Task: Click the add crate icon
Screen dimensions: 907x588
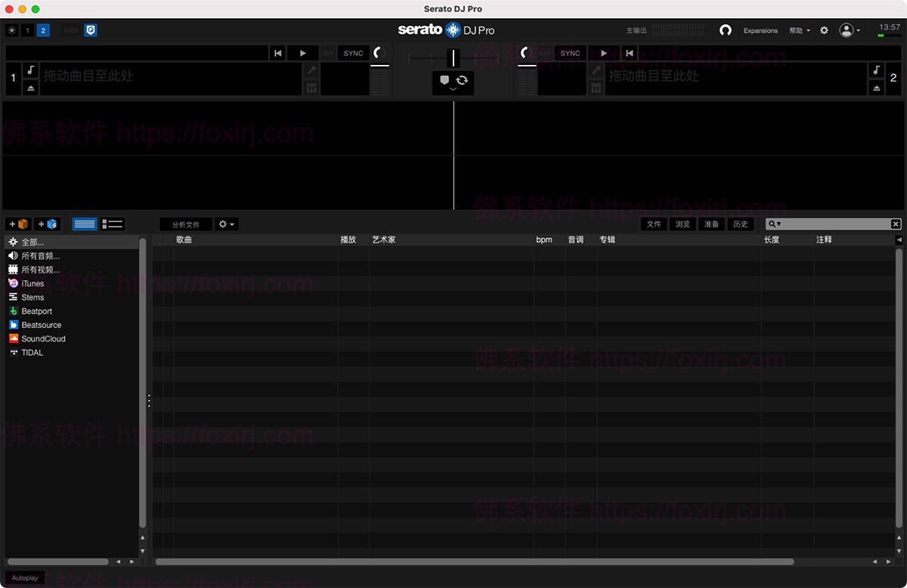Action: click(18, 224)
